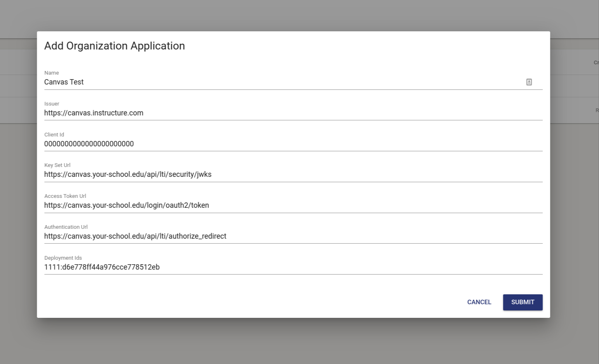The width and height of the screenshot is (599, 364).
Task: Click the Access Token Url label
Action: click(65, 196)
